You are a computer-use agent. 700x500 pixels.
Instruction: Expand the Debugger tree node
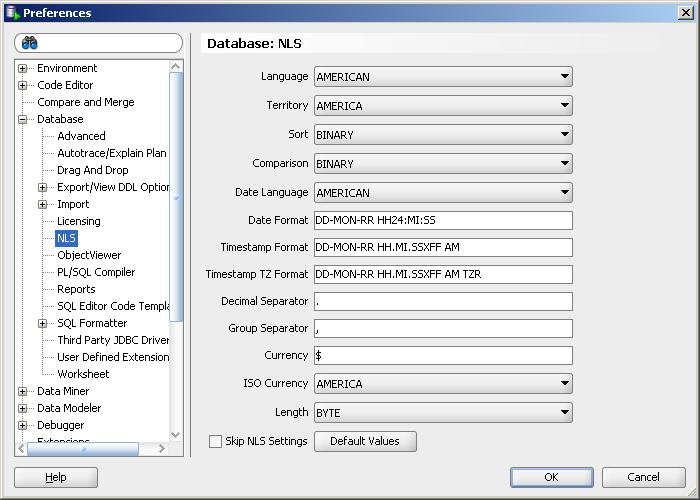pos(22,425)
